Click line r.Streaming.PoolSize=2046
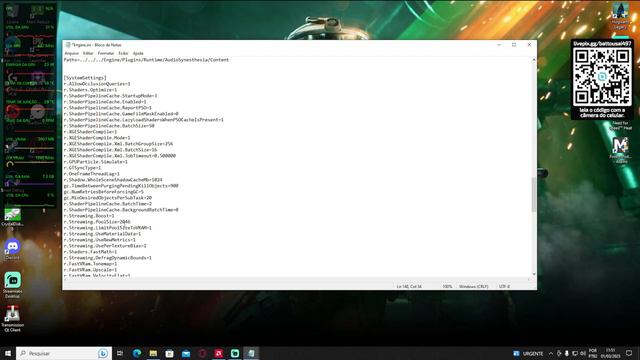 pyautogui.click(x=97, y=222)
